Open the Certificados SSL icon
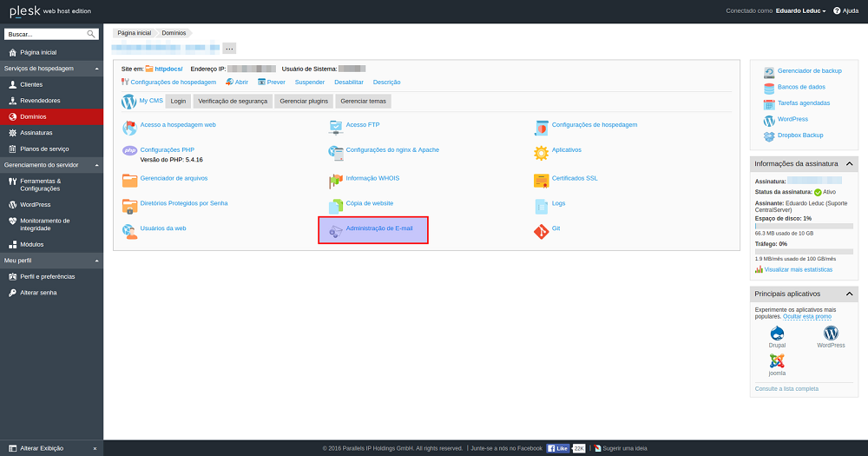The height and width of the screenshot is (456, 868). tap(541, 181)
